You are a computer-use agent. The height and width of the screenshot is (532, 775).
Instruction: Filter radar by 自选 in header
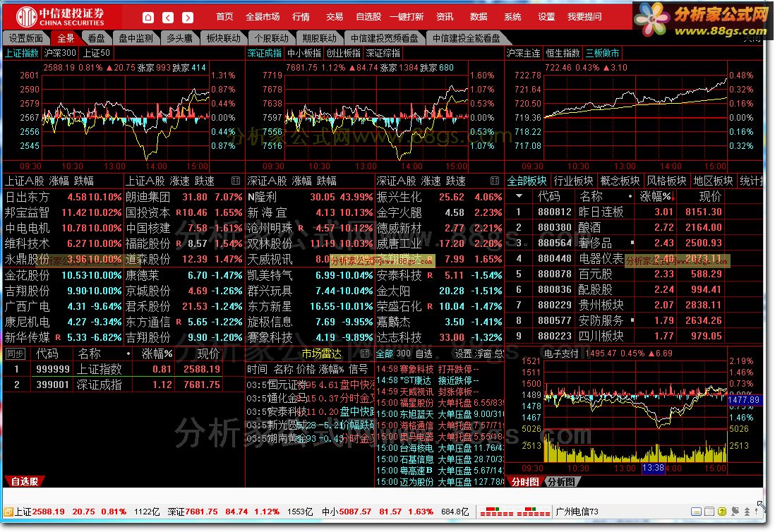coord(423,353)
